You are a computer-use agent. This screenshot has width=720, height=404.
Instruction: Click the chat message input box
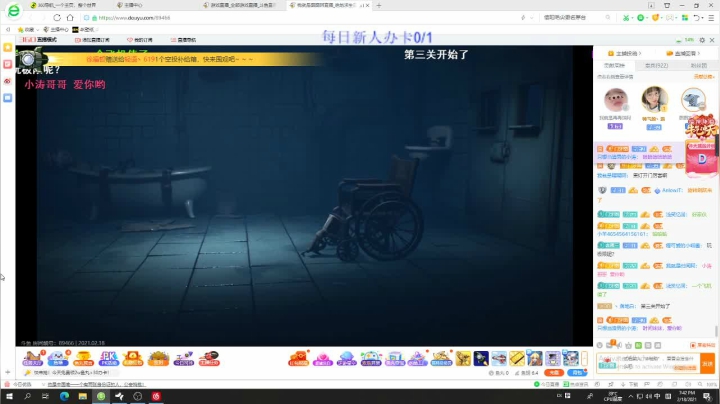(x=648, y=364)
